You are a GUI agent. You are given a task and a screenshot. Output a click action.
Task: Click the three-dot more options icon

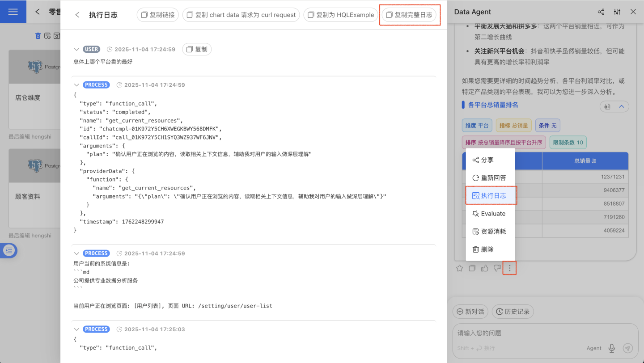(509, 268)
